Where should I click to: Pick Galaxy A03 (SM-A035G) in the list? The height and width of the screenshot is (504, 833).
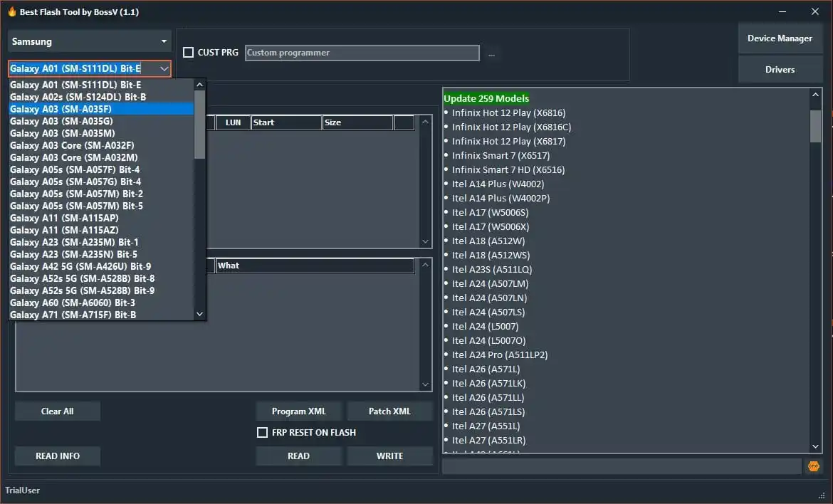coord(101,121)
